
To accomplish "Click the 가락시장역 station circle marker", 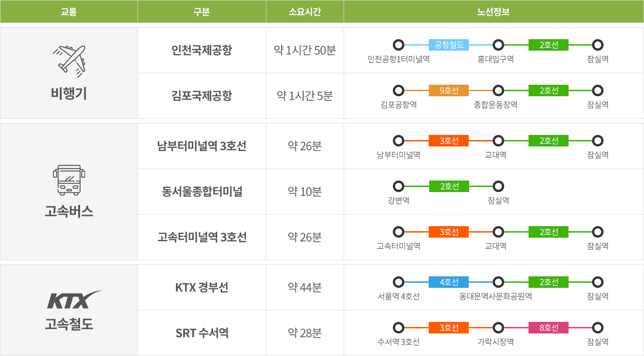I will tap(498, 328).
